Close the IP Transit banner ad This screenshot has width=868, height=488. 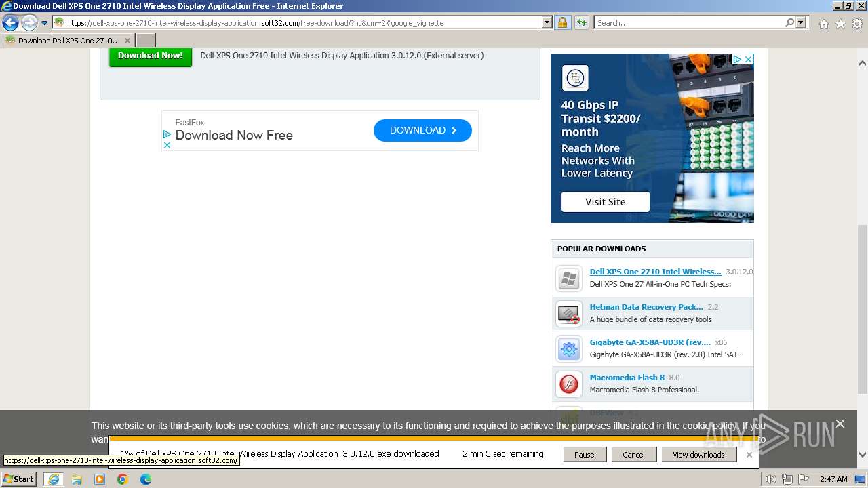pyautogui.click(x=749, y=60)
